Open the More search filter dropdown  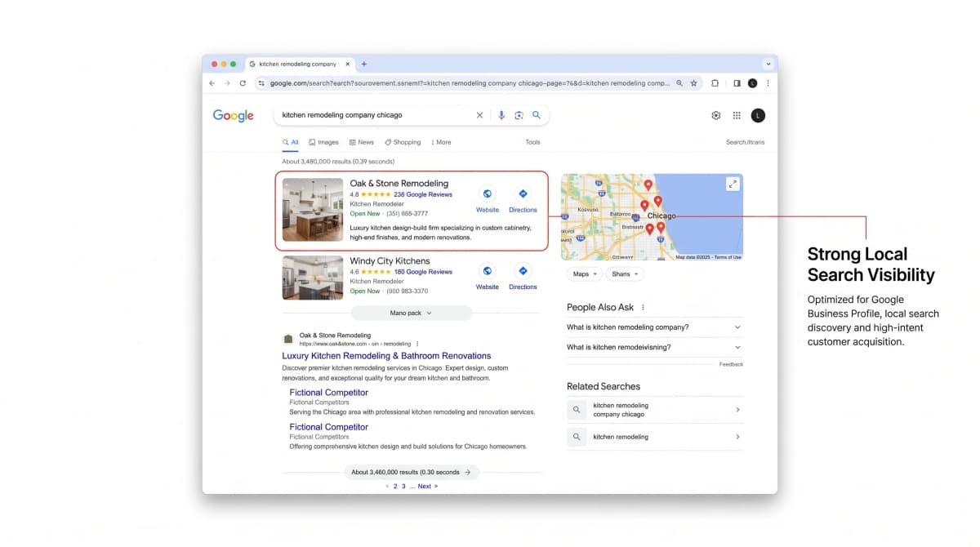click(441, 142)
